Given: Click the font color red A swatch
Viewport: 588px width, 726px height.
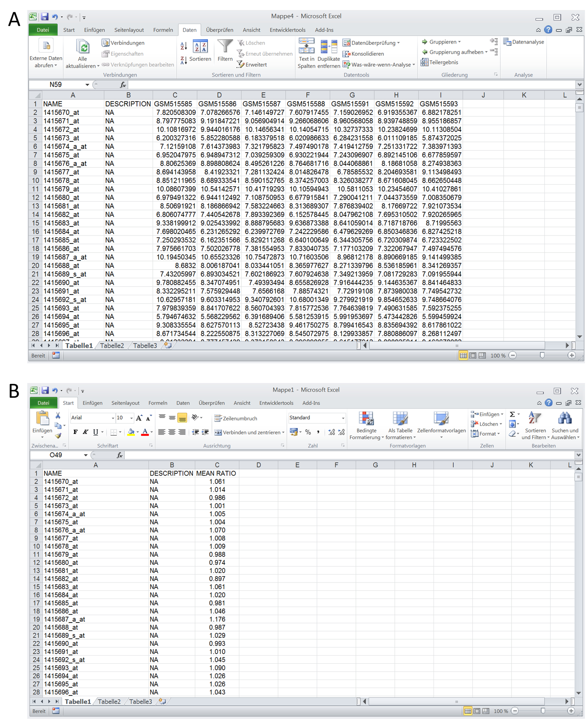Looking at the screenshot, I should [x=145, y=432].
